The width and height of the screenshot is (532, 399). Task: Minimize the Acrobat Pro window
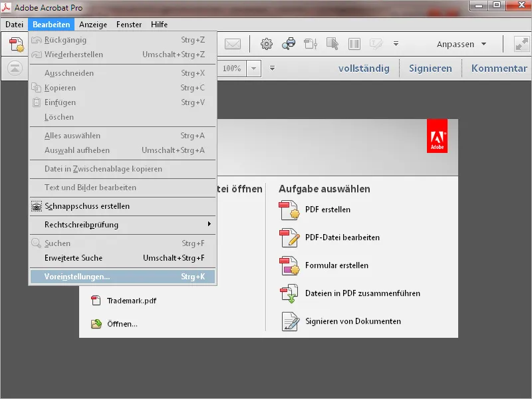click(479, 5)
